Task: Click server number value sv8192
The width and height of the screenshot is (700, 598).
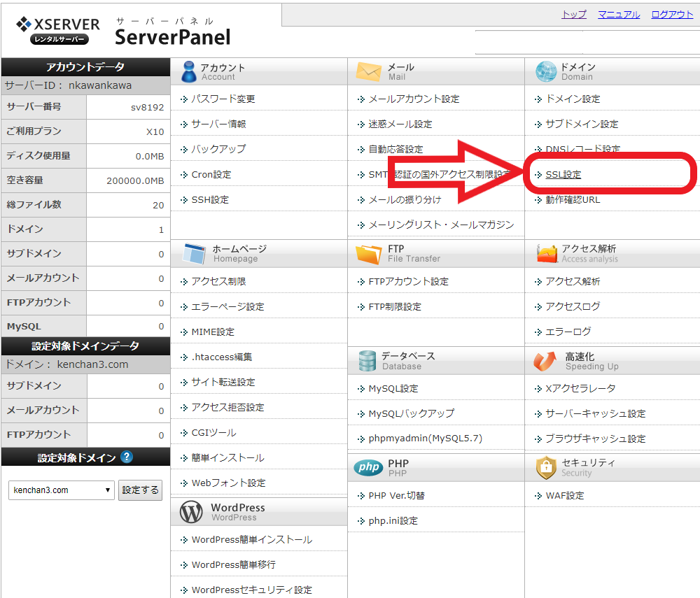Action: 147,108
